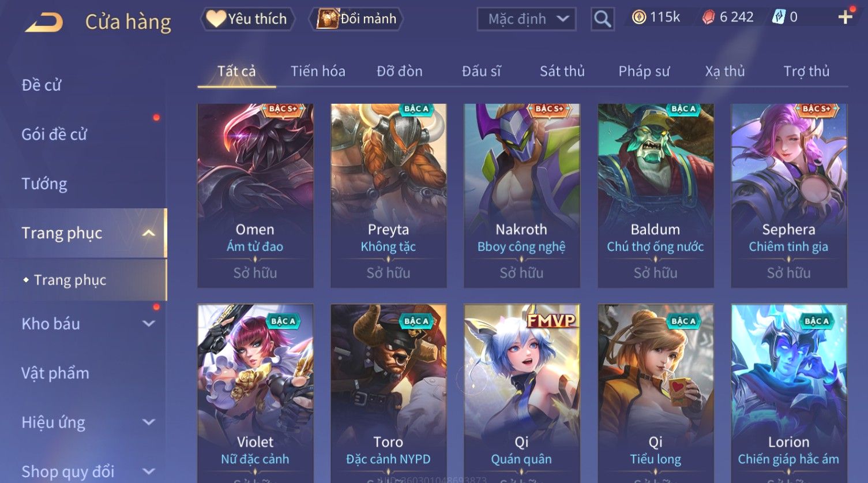Image resolution: width=868 pixels, height=483 pixels.
Task: Switch to the Sát thủ tab
Action: (562, 71)
